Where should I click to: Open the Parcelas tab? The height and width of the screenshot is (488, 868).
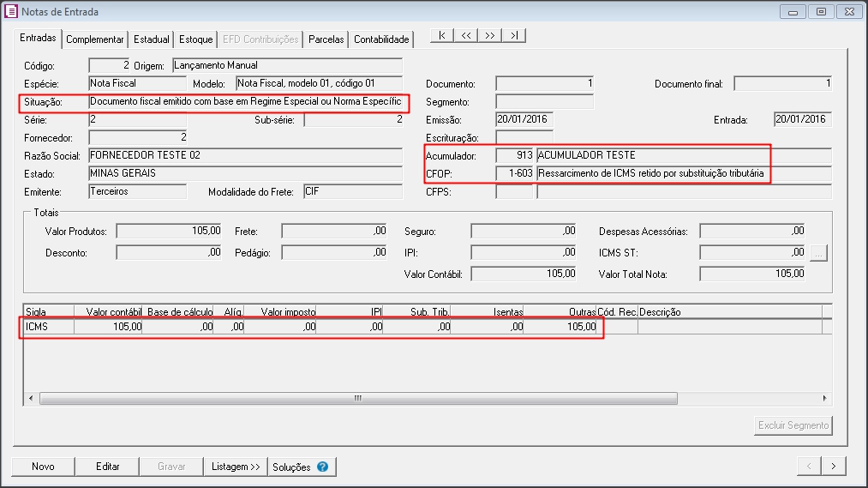coord(326,39)
